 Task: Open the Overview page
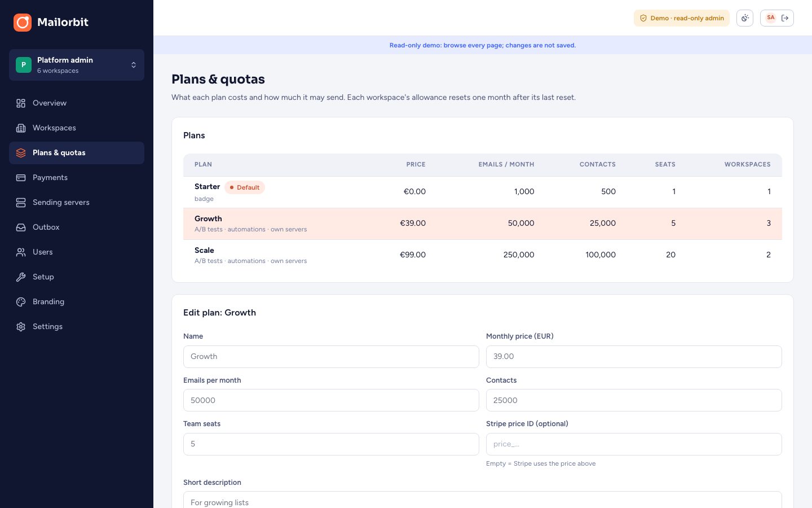(x=77, y=103)
